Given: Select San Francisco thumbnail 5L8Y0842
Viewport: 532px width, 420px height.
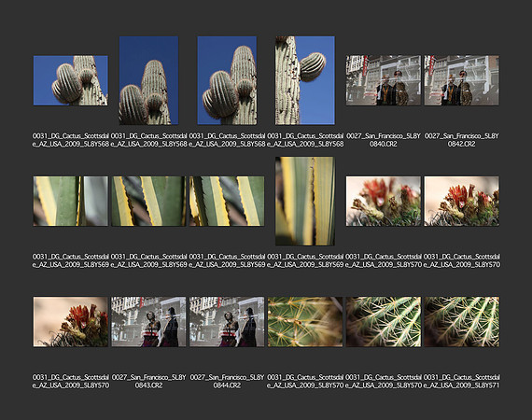Looking at the screenshot, I should [x=461, y=80].
